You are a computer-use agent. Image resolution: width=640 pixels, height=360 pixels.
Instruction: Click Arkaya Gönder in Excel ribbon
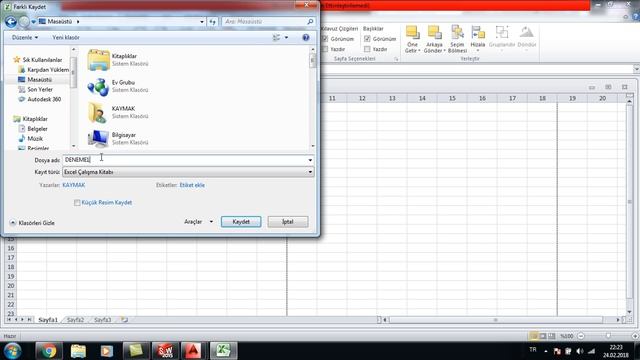pos(434,39)
